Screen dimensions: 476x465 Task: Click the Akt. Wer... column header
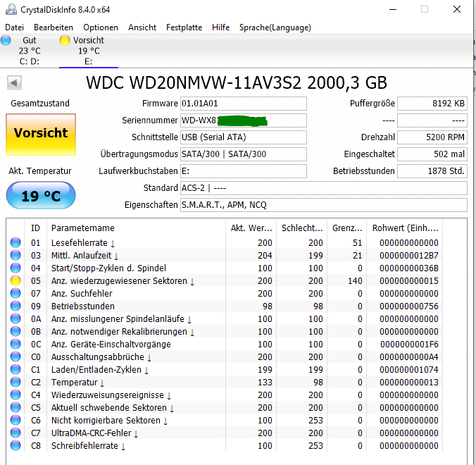pos(251,228)
